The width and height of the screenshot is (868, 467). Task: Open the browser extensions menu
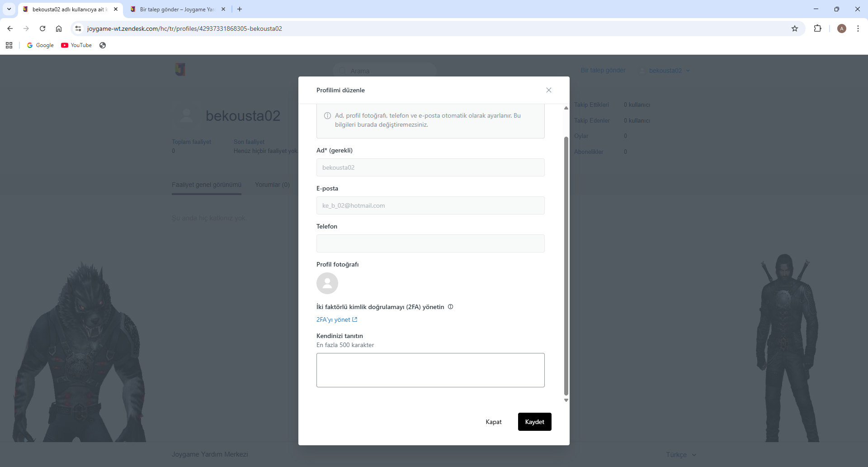817,29
